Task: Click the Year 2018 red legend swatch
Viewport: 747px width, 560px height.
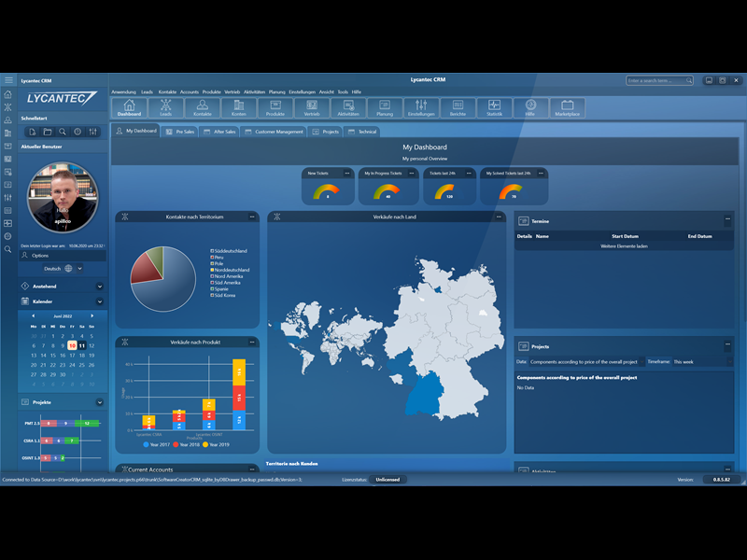Action: (176, 445)
